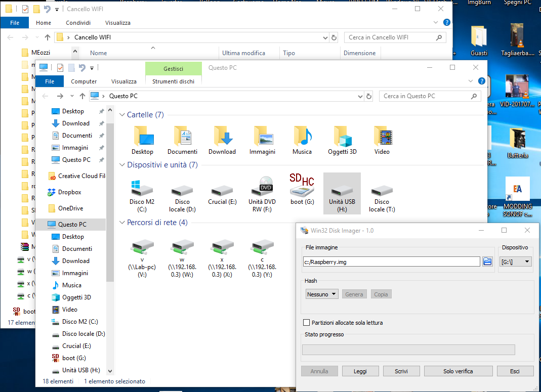
Task: Click the Genera hash button
Action: click(354, 294)
